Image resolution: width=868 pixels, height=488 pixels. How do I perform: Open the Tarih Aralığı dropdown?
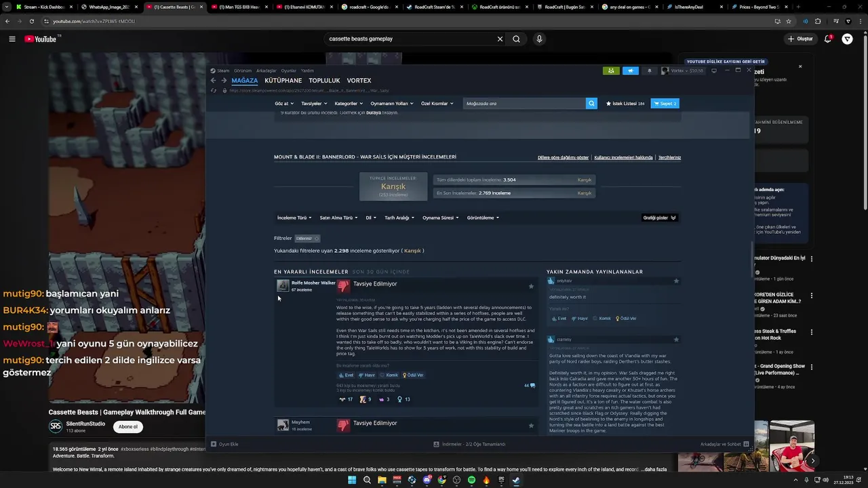[x=400, y=218]
